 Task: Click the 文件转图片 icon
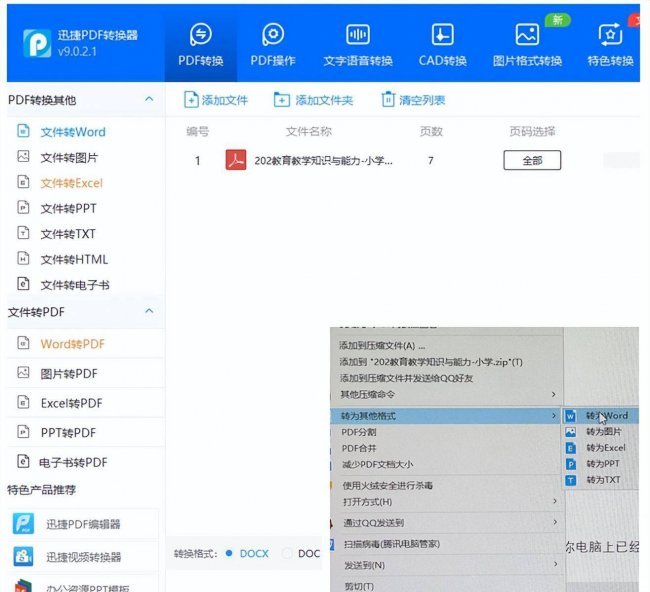[23, 156]
